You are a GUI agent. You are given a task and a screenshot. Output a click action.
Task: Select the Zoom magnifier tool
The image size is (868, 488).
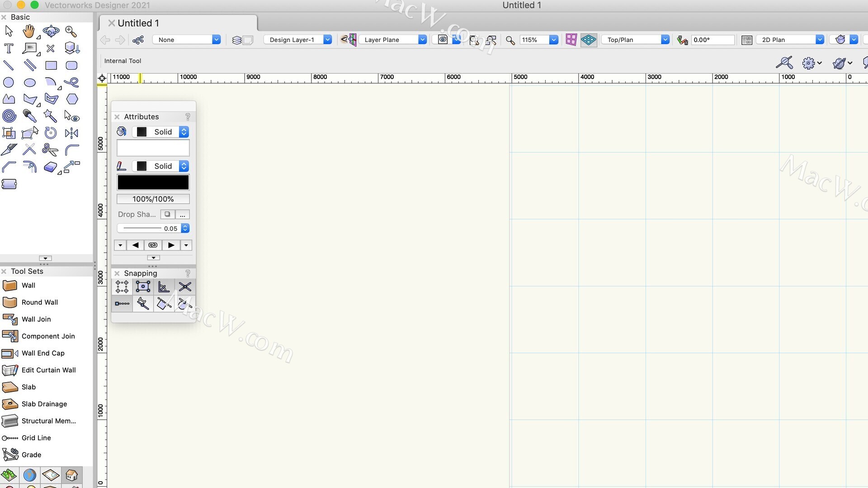(x=71, y=31)
